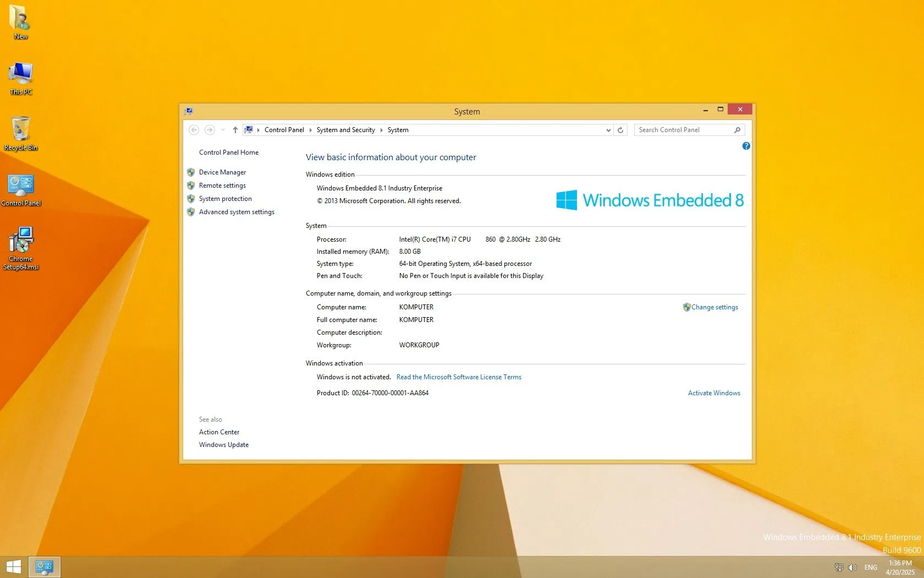This screenshot has height=578, width=924.
Task: Navigate to System and Security breadcrumb
Action: (x=345, y=130)
